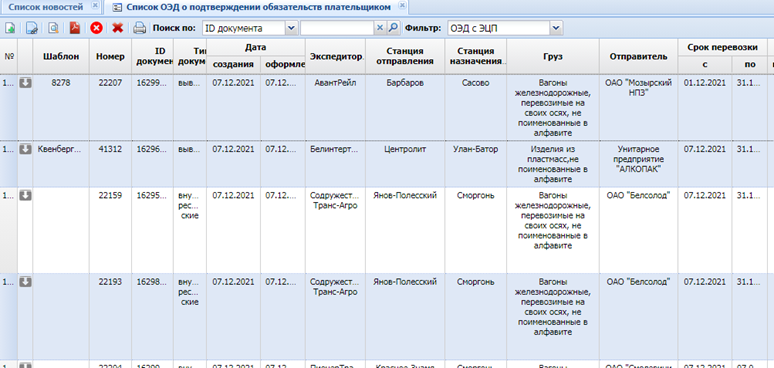Open the Поиск по dropdown arrow
This screenshot has width=774, height=368.
pyautogui.click(x=291, y=29)
